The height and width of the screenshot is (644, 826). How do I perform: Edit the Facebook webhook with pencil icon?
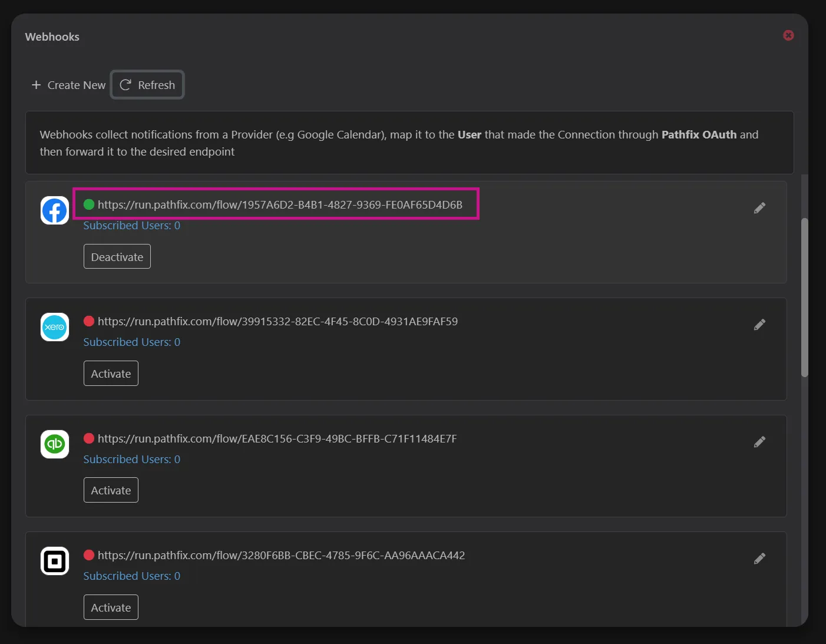coord(759,208)
